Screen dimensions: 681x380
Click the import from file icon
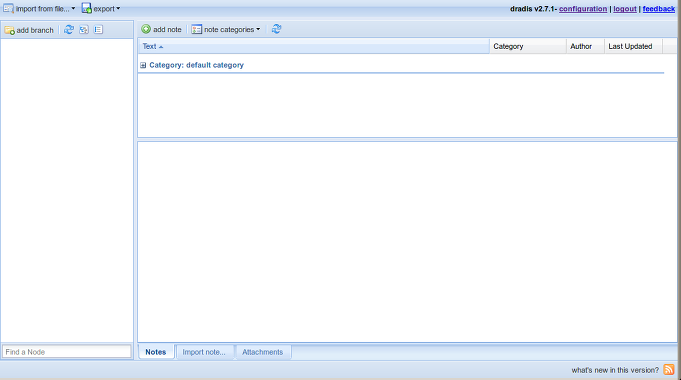coord(8,8)
